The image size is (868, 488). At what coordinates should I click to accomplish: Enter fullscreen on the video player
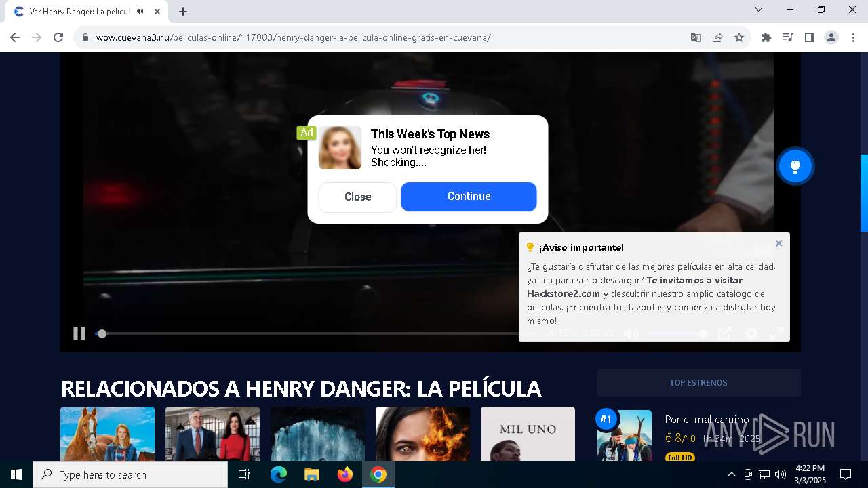tap(777, 333)
